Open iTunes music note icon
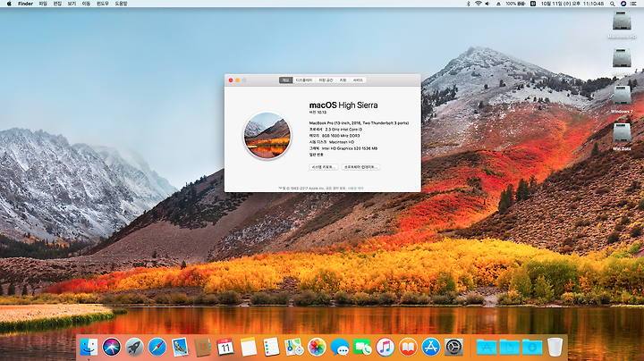Viewport: 644px width, 361px height. pyautogui.click(x=386, y=347)
